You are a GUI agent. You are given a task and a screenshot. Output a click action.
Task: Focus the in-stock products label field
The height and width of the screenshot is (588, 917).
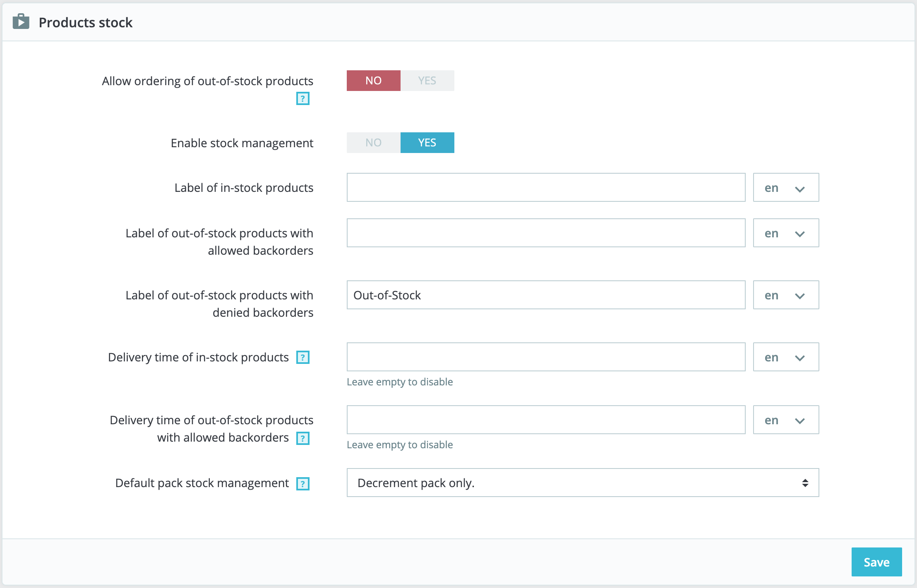546,187
